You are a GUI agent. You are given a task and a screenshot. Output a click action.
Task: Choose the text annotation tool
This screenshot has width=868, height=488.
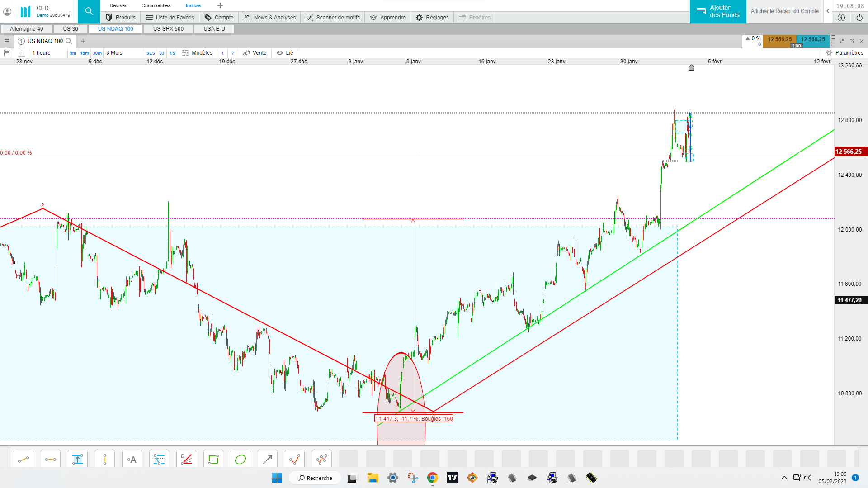(132, 460)
